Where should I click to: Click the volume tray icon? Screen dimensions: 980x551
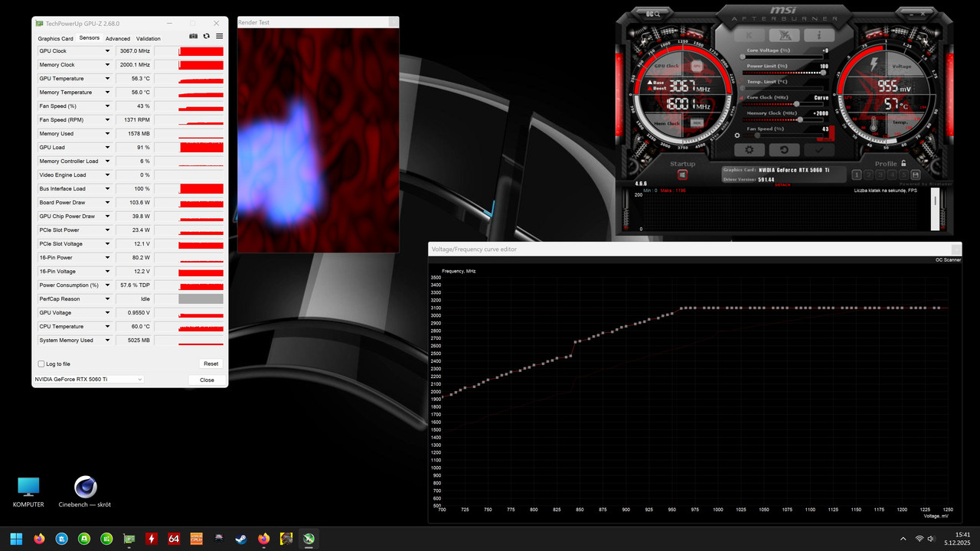tap(931, 539)
